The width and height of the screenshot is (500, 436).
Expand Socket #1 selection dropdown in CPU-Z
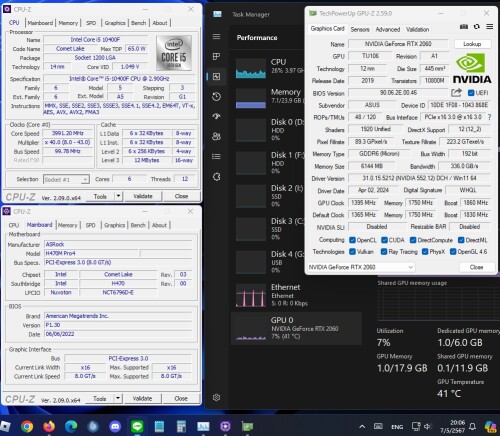85,179
